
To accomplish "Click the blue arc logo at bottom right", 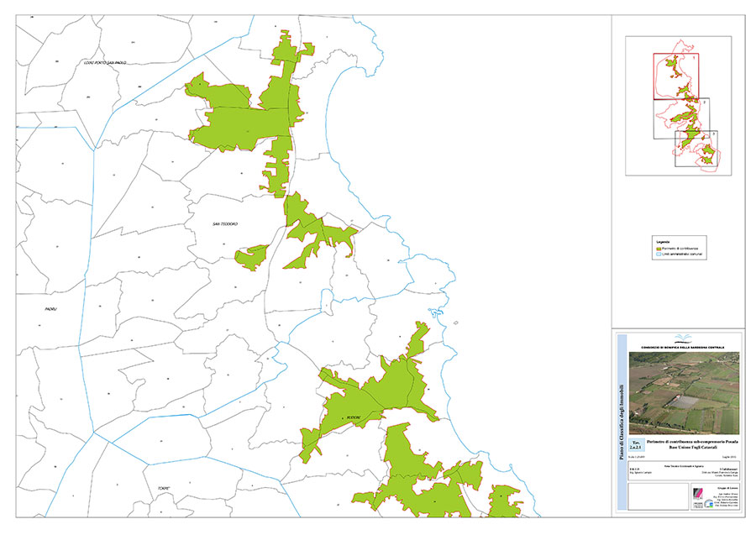I will (x=709, y=504).
